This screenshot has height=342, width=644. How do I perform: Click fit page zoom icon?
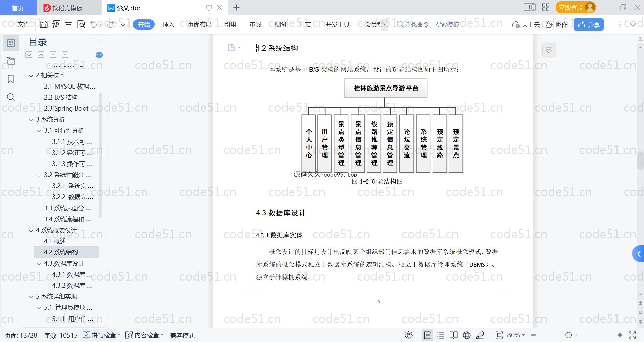coord(499,335)
